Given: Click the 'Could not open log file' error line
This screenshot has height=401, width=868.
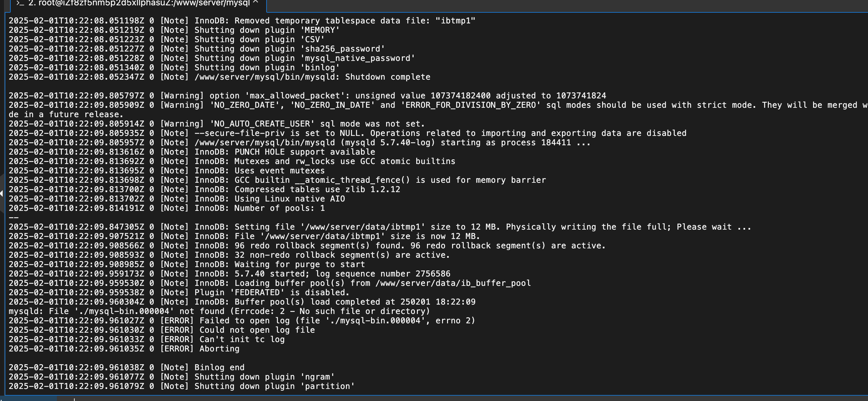Looking at the screenshot, I should pyautogui.click(x=162, y=330).
